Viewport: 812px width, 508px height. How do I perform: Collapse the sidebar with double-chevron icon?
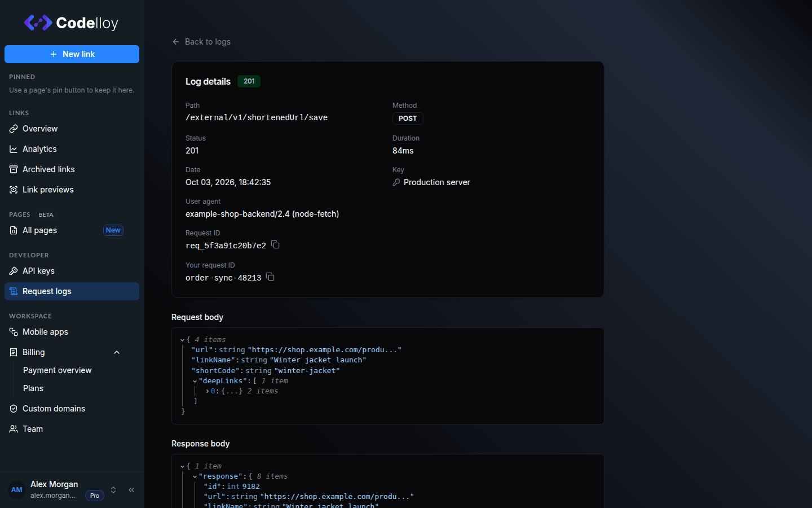[x=131, y=490]
